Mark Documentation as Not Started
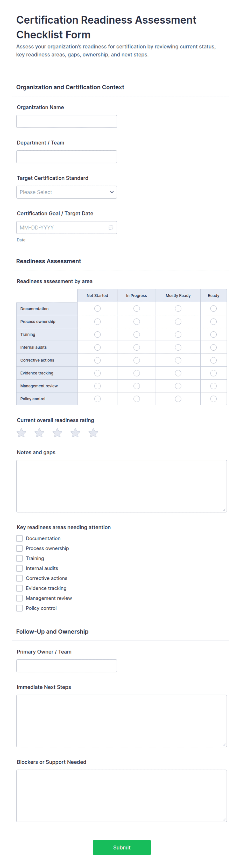This screenshot has height=868, width=241. pyautogui.click(x=97, y=308)
